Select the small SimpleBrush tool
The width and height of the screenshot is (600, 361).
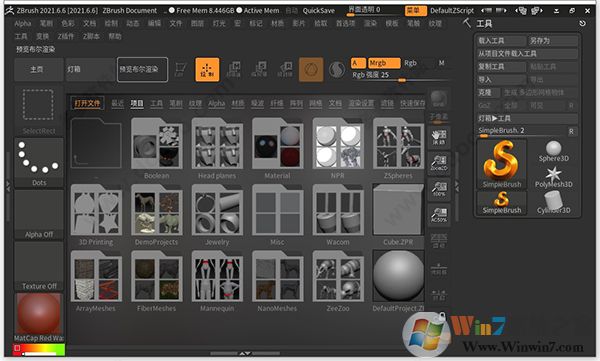(x=501, y=203)
